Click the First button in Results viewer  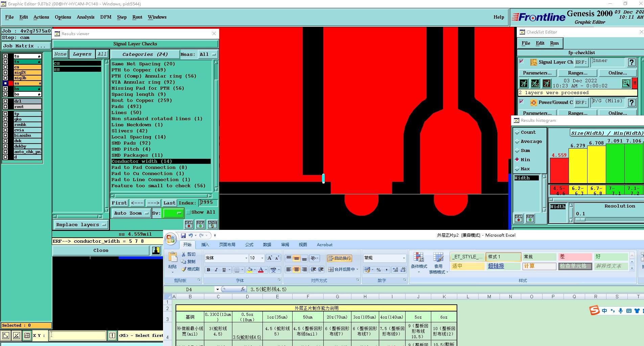[119, 203]
